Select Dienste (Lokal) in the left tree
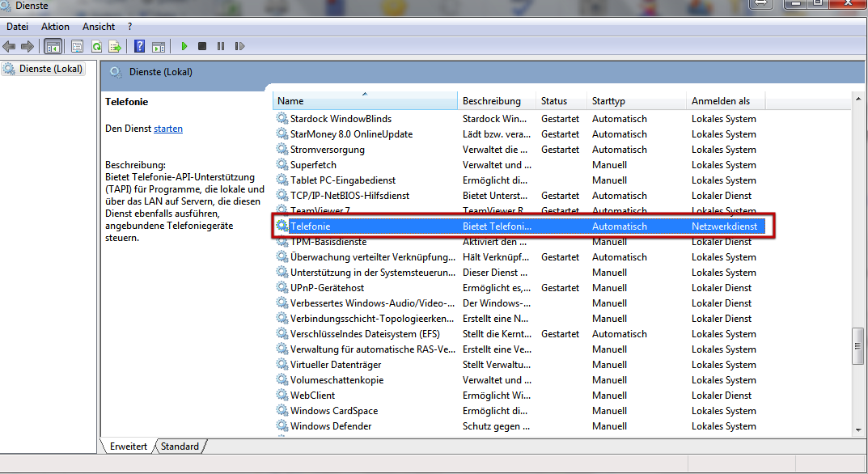This screenshot has width=868, height=474. (50, 69)
